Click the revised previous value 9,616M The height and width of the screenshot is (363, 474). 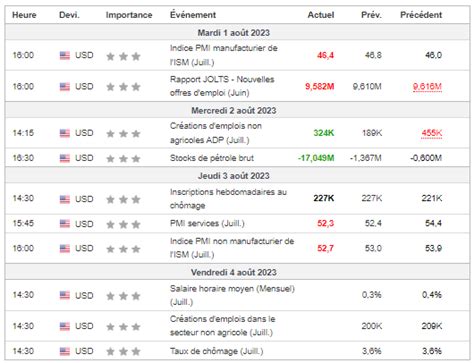pos(427,87)
